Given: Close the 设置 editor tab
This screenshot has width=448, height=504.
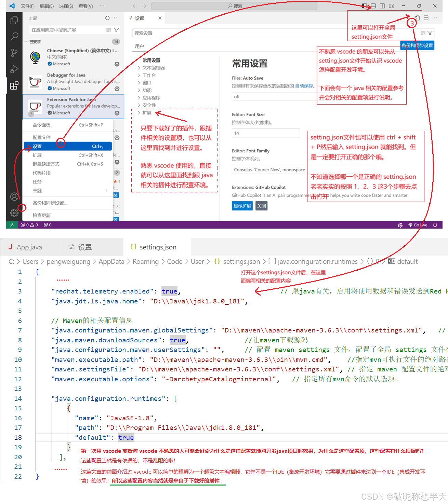Looking at the screenshot, I should (x=160, y=18).
